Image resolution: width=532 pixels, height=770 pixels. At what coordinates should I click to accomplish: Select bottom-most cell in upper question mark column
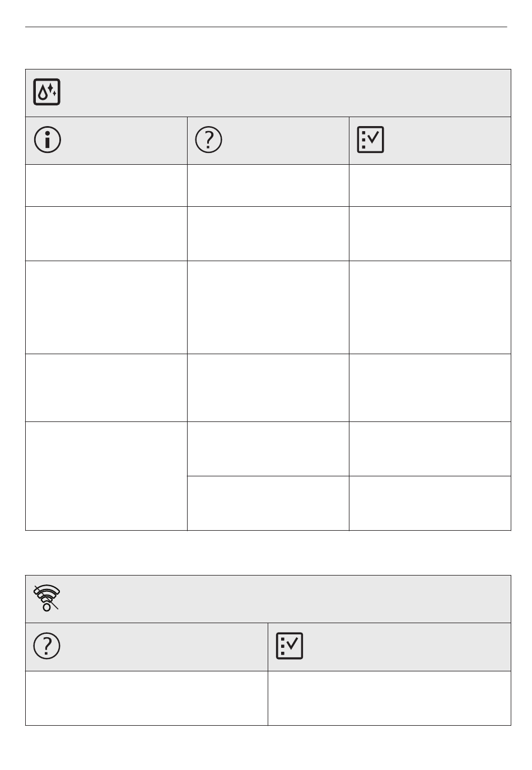point(268,503)
